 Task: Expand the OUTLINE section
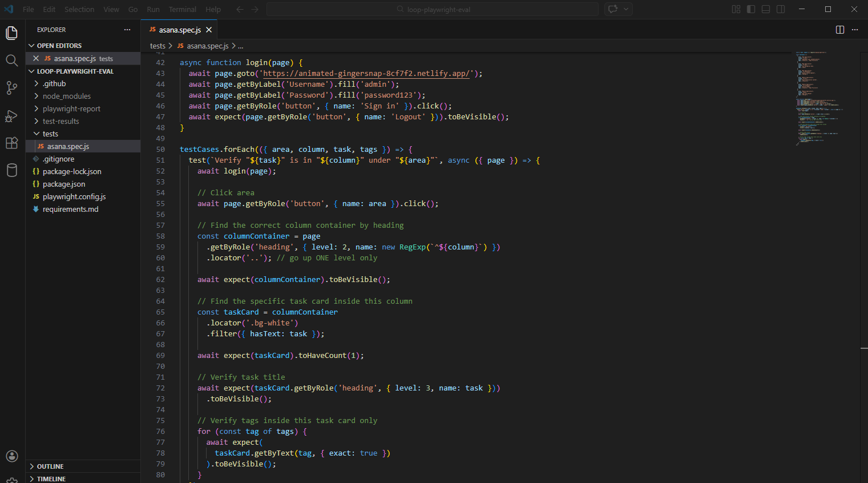[x=50, y=466]
